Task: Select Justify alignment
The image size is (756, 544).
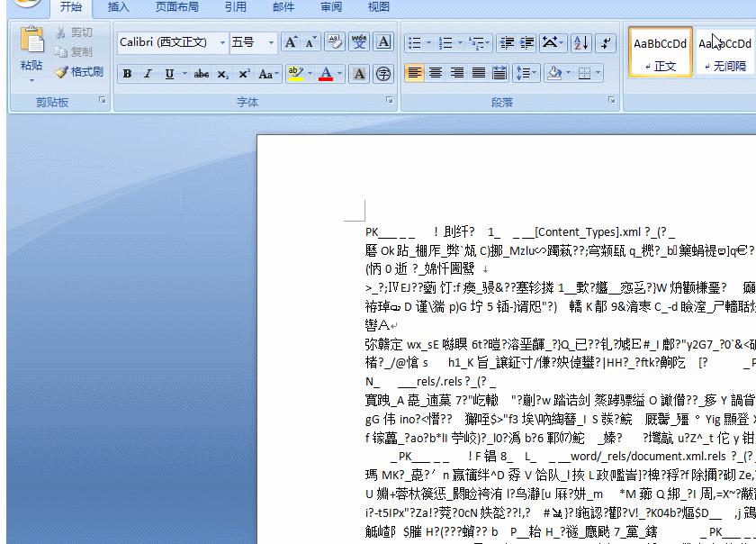Action: (x=478, y=73)
